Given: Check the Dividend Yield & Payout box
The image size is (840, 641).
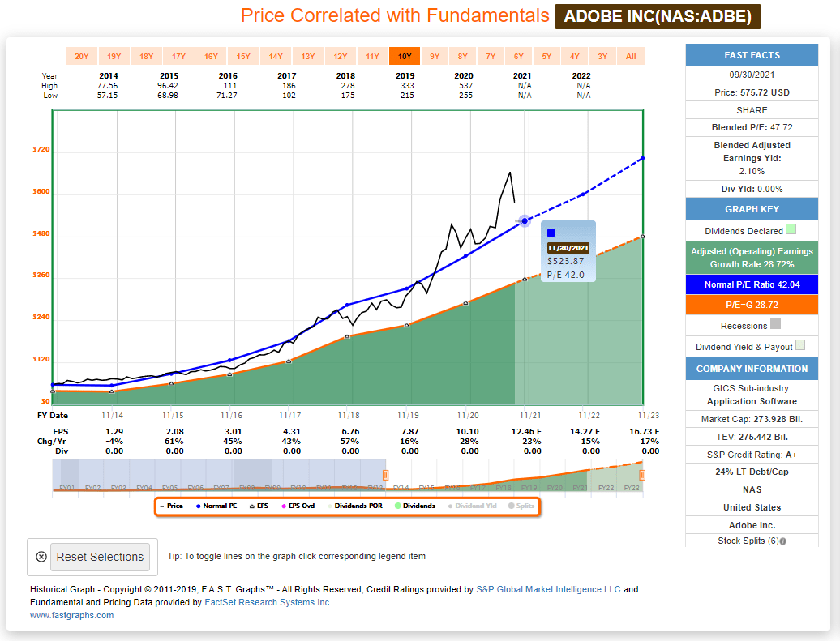Looking at the screenshot, I should [800, 345].
